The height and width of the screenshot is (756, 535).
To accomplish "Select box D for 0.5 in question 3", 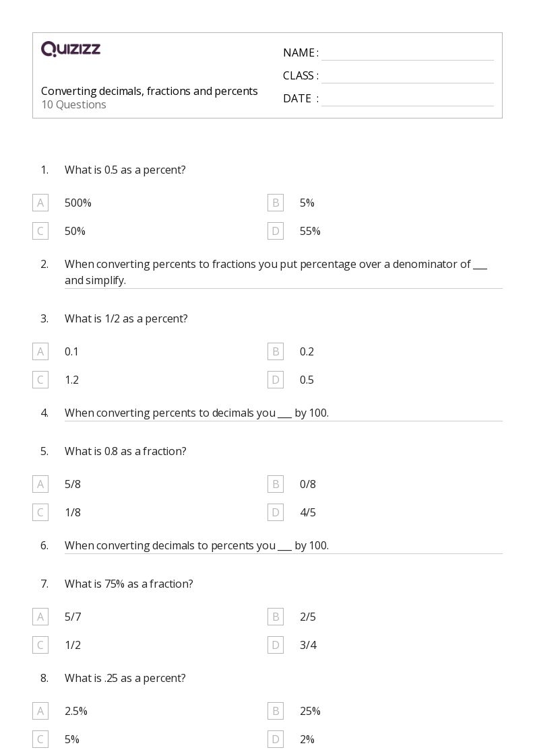I will pos(276,380).
